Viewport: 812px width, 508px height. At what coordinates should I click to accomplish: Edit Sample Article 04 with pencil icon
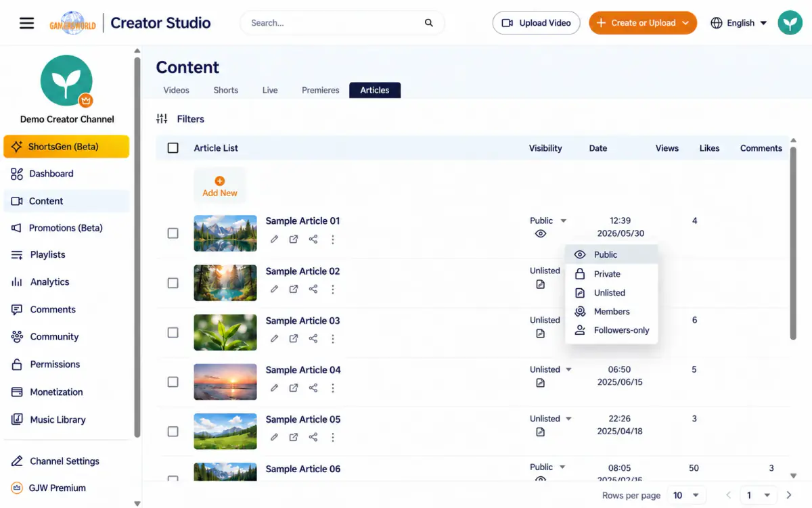point(274,388)
